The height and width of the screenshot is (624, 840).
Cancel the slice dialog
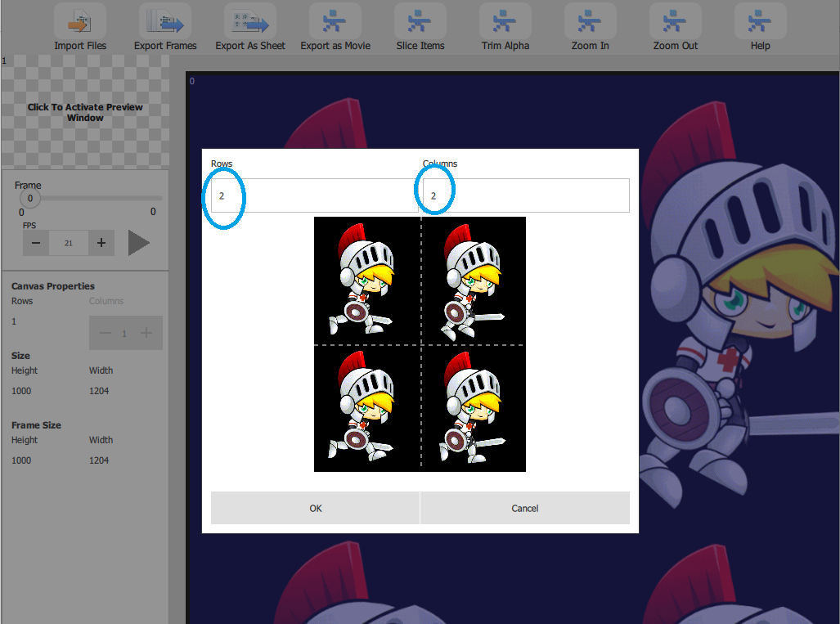click(525, 508)
